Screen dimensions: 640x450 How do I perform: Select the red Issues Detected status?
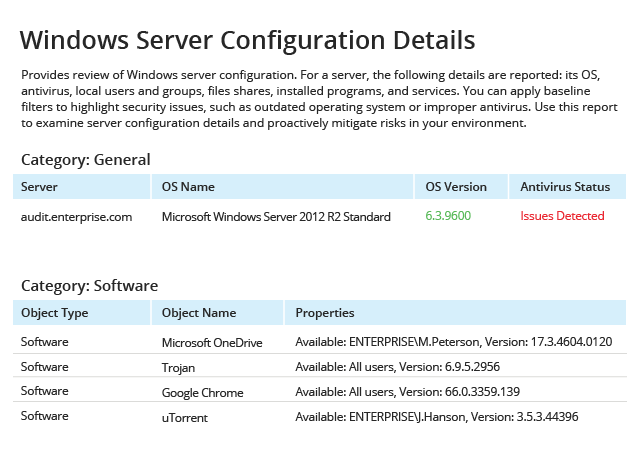(562, 216)
